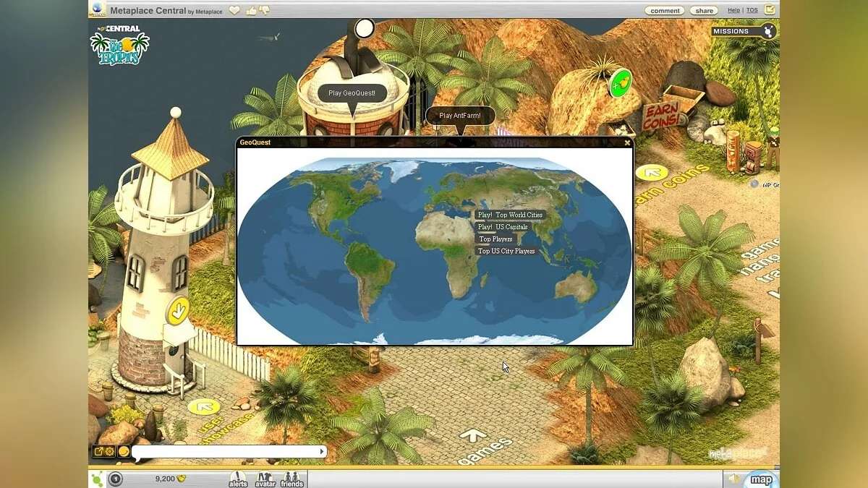Give Metaplace Central a thumbs down

coord(264,10)
